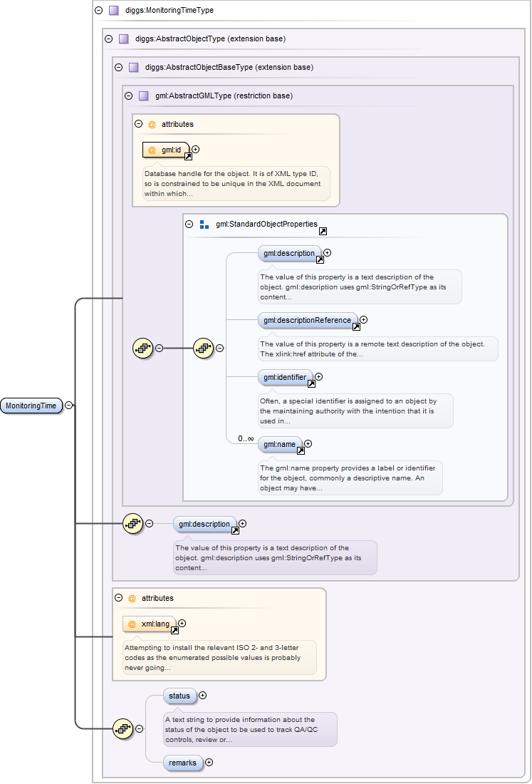Expand the gml:name element
Viewport: 532px width, 784px height.
(x=308, y=443)
